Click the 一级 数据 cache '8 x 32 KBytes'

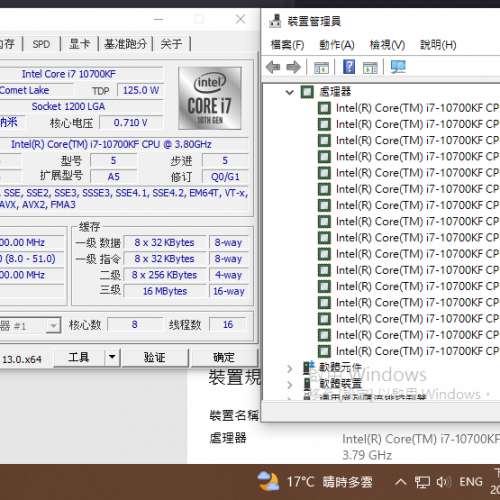point(165,243)
